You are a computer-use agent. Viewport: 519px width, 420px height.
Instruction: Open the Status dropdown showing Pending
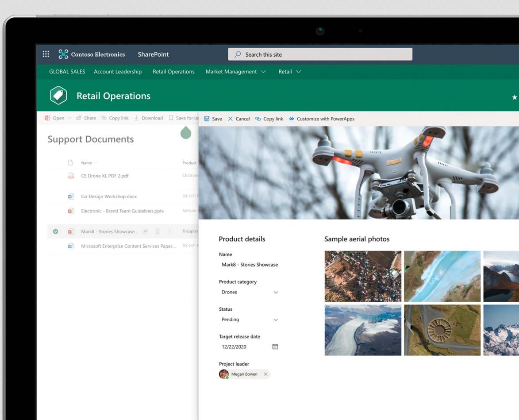tap(276, 320)
